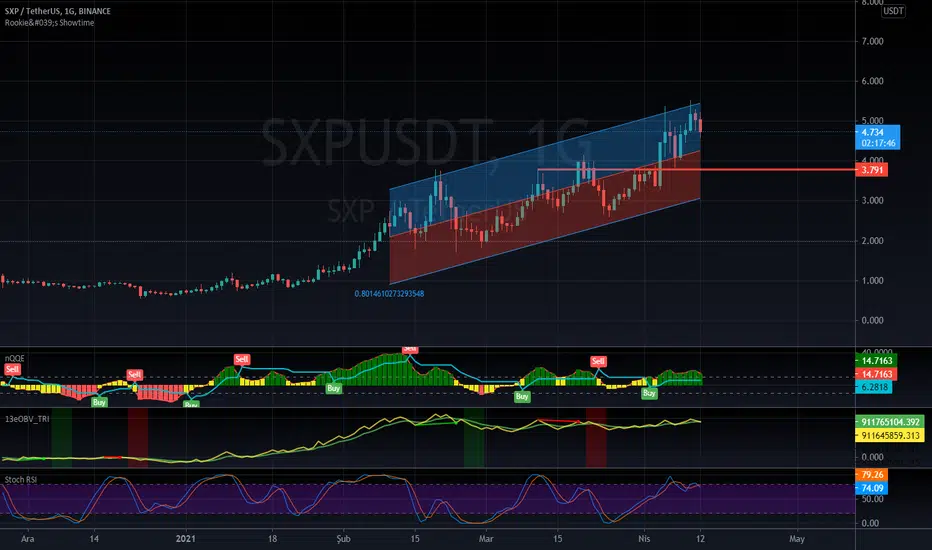The height and width of the screenshot is (550, 932).
Task: Click the green 911765104.392 OBV value label
Action: [890, 422]
